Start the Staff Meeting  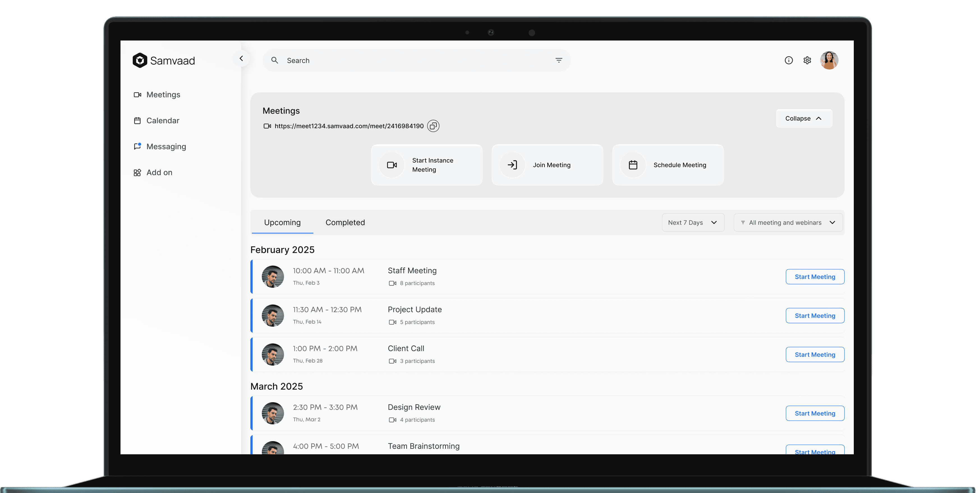click(x=815, y=277)
